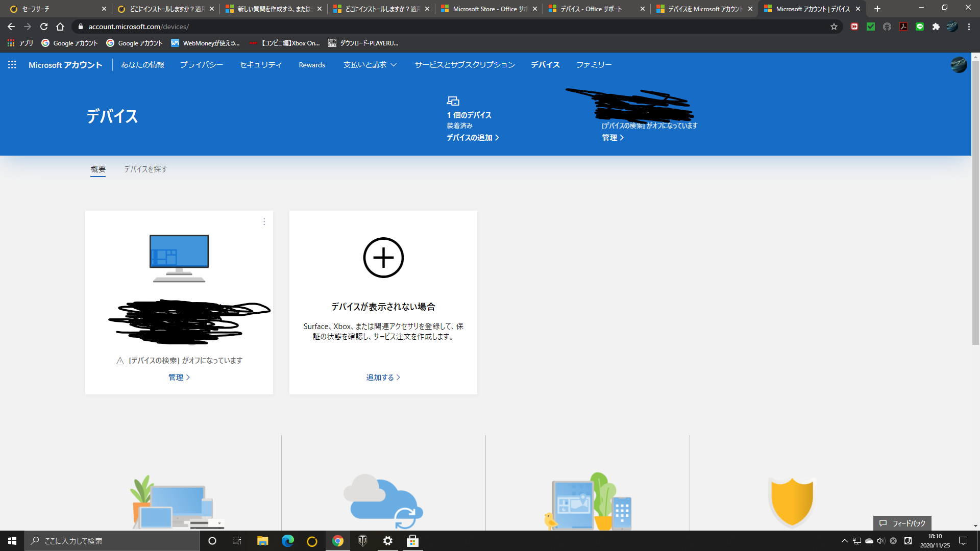980x551 pixels.
Task: Click taskbar search box ここに入力して検索
Action: click(112, 541)
